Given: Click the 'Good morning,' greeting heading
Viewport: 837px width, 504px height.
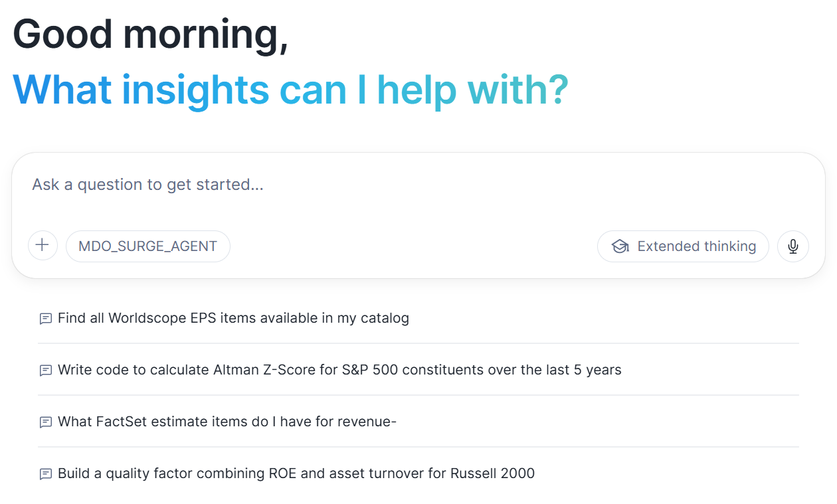Looking at the screenshot, I should (150, 33).
